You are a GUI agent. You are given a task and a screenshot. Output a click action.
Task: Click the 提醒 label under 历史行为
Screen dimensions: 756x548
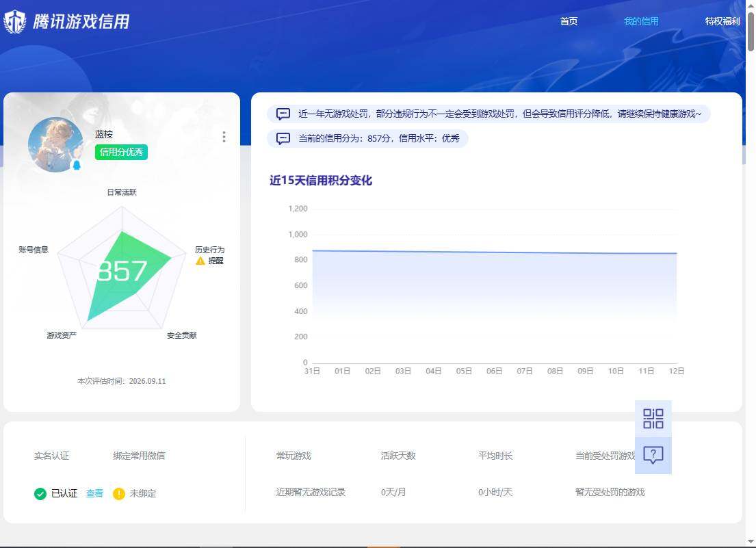pos(216,261)
